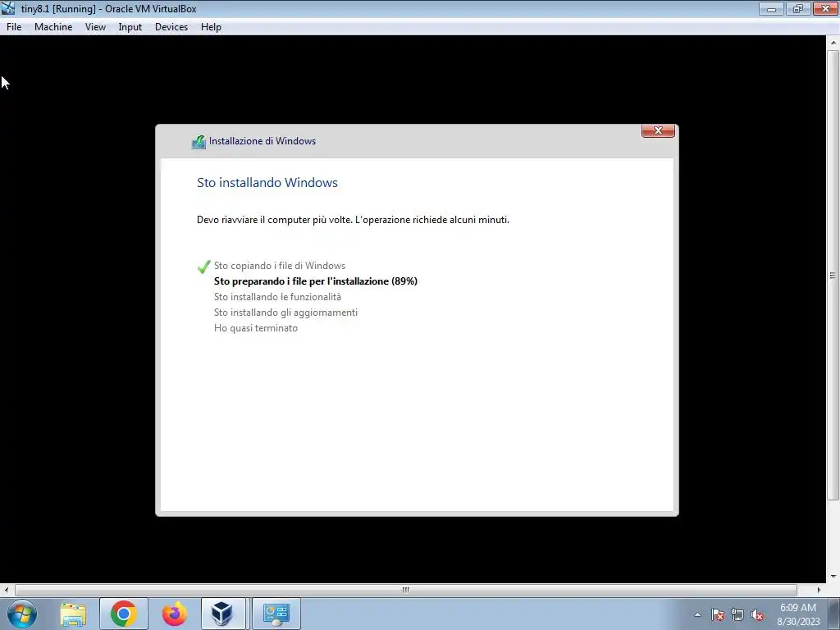Close the Installazione di Windows dialog
Screen dimensions: 840x630
point(658,130)
